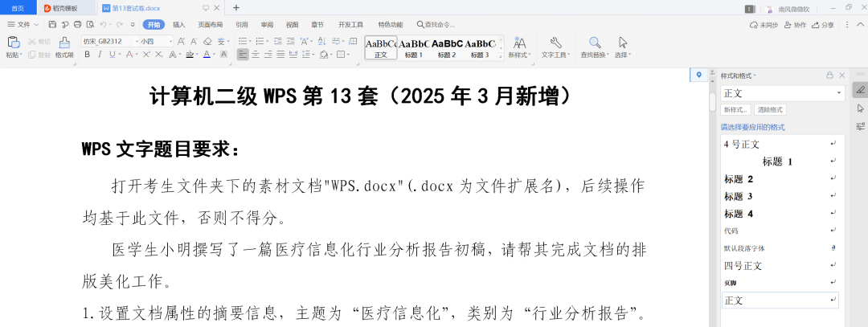Click the Clear Formatting eraser icon
The width and height of the screenshot is (868, 327).
(x=207, y=42)
